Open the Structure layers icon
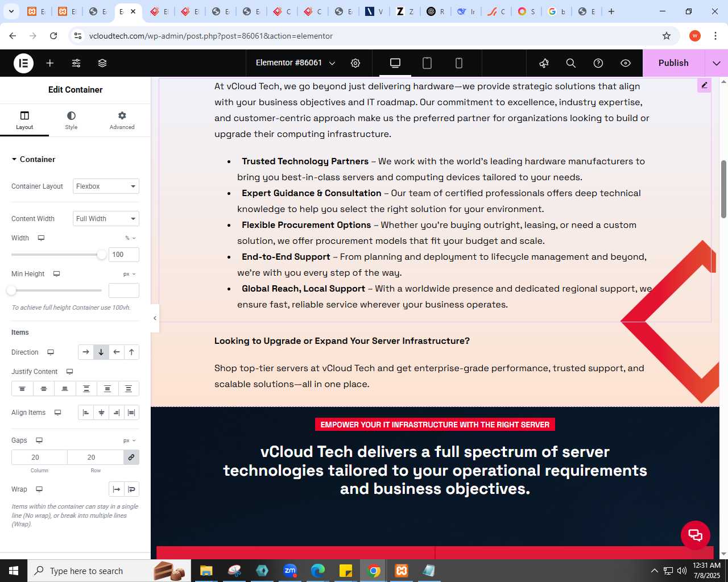Image resolution: width=728 pixels, height=582 pixels. pos(102,63)
